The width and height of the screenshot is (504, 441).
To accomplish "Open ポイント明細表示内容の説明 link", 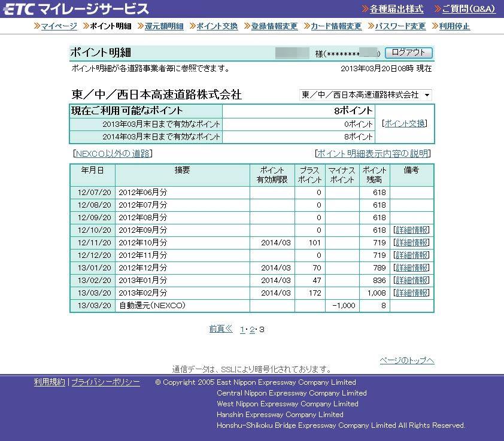I will click(x=372, y=154).
